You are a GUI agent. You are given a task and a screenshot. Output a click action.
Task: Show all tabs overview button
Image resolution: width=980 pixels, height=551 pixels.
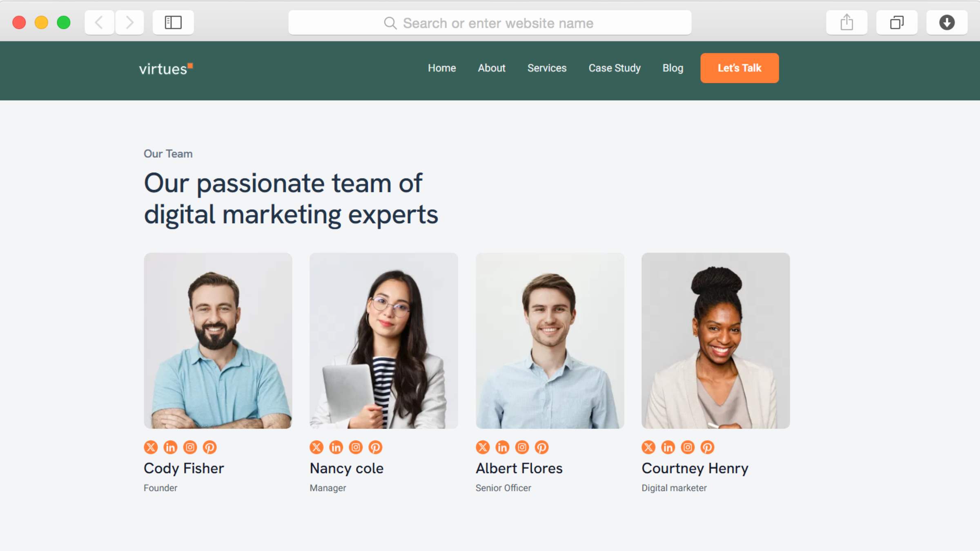(x=897, y=22)
